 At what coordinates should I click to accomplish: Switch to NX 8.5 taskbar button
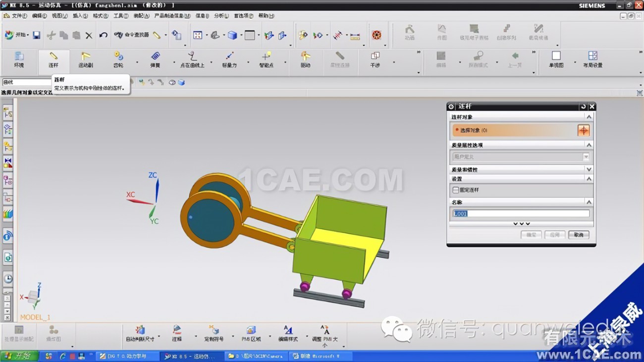[191, 356]
